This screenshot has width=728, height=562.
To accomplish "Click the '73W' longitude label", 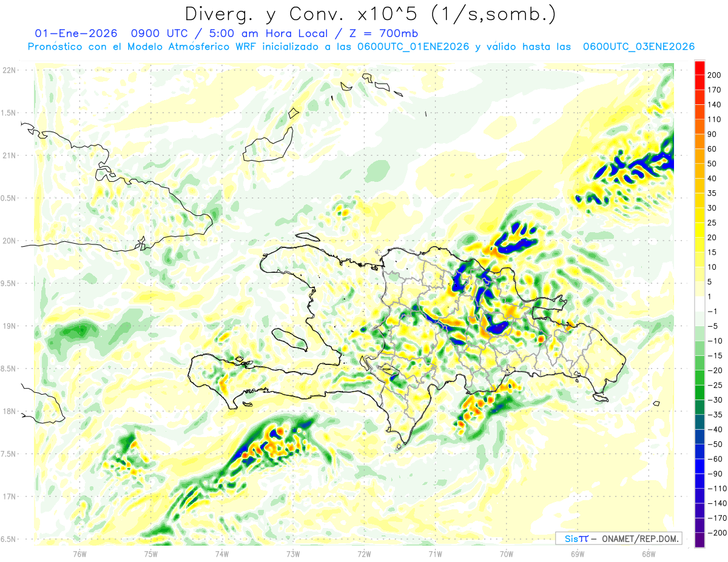I will tap(293, 554).
